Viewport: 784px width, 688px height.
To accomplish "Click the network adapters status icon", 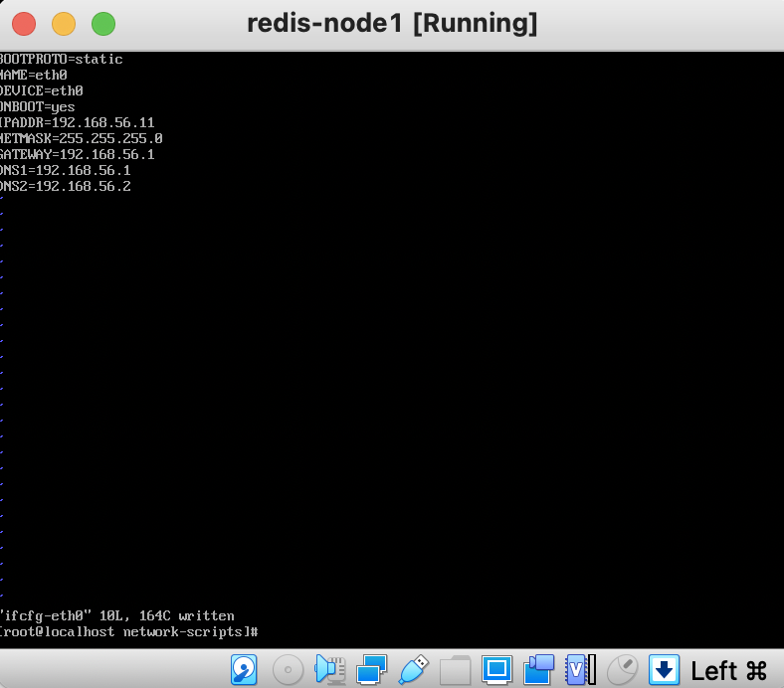I will point(371,669).
